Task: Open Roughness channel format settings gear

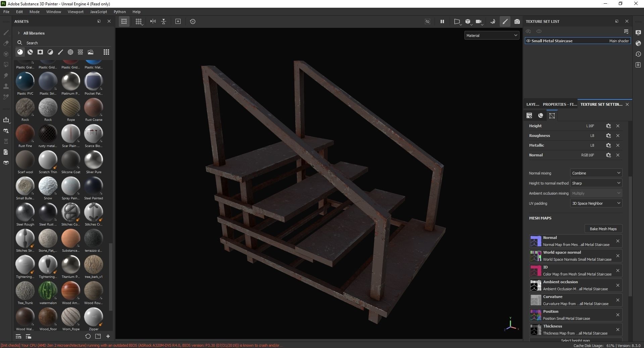Action: [608, 136]
